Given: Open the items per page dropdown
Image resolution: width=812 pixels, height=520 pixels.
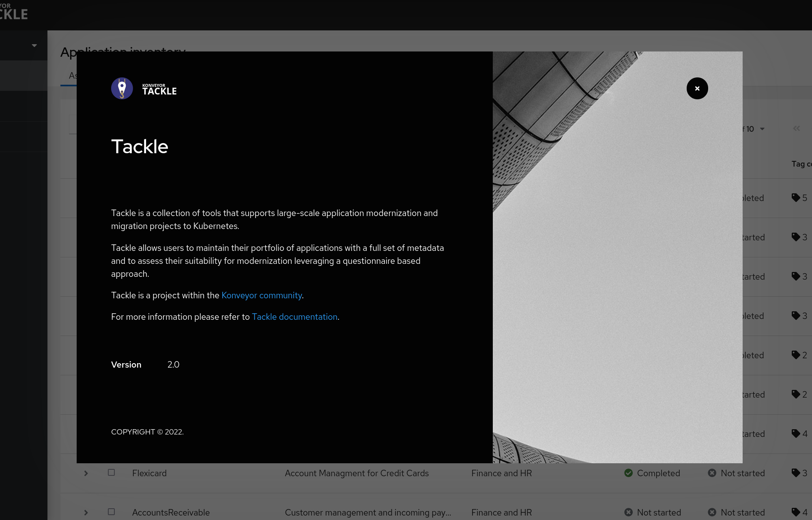Looking at the screenshot, I should 762,129.
